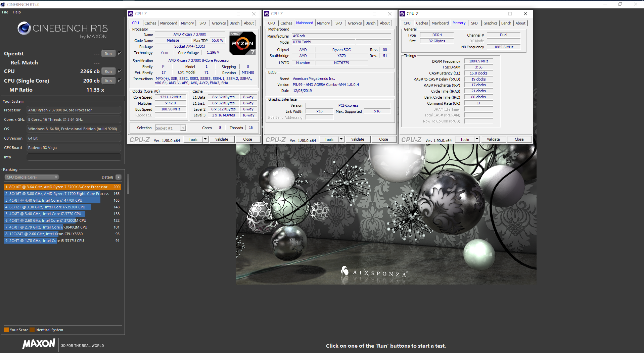Image resolution: width=644 pixels, height=353 pixels.
Task: Click the CAS# Latency 16.0 clocks value
Action: 478,73
